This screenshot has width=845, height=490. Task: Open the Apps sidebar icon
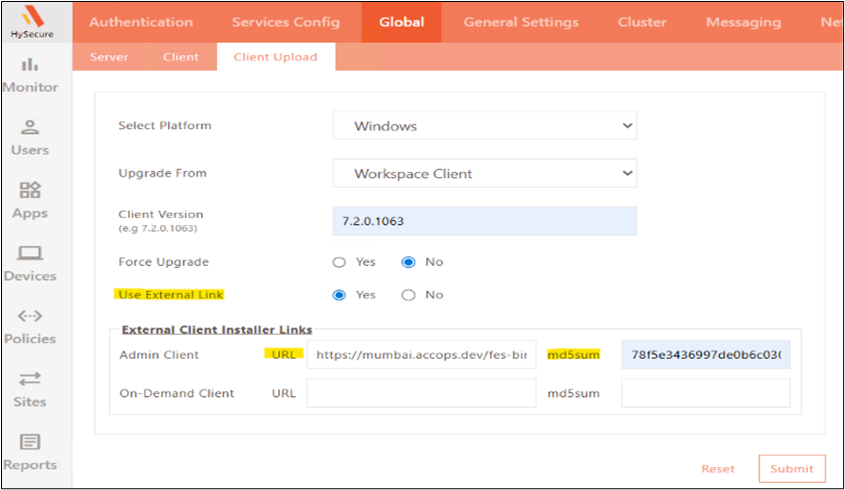pyautogui.click(x=30, y=190)
